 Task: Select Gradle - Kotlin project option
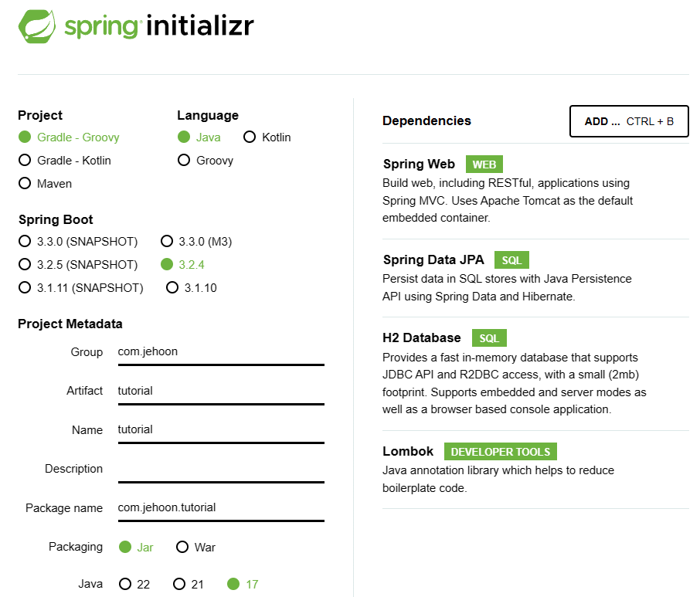(65, 160)
